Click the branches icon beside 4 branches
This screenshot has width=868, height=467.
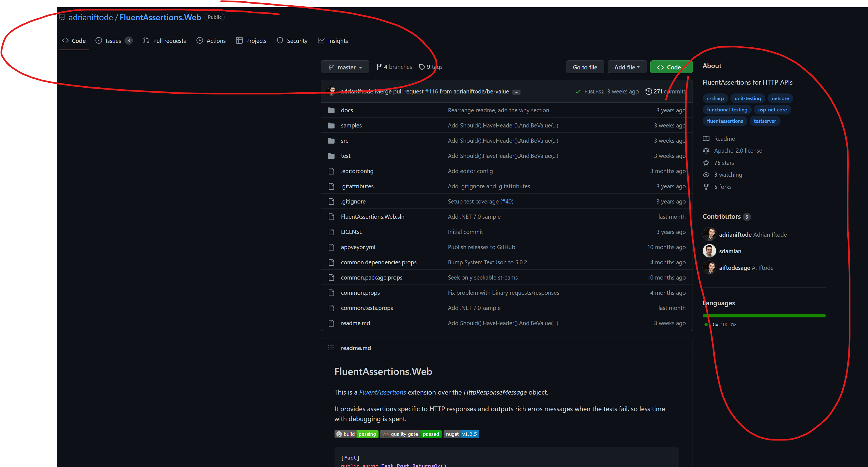(379, 67)
